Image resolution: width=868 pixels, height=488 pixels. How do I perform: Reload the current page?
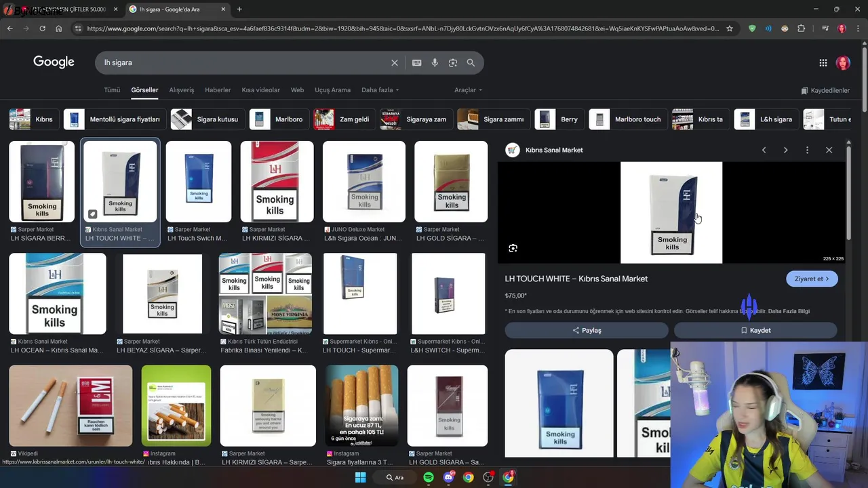click(42, 28)
